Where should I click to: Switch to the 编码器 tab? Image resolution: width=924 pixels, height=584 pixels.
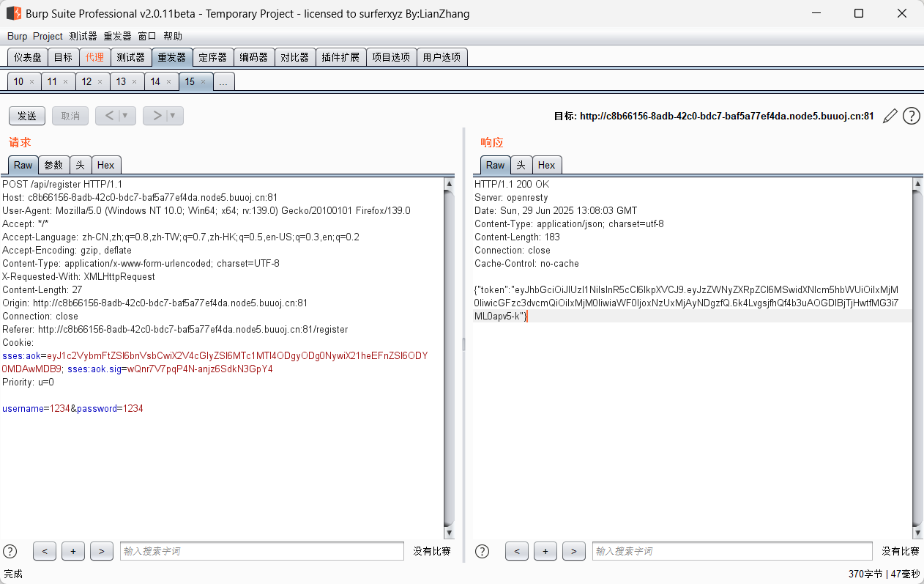point(254,57)
